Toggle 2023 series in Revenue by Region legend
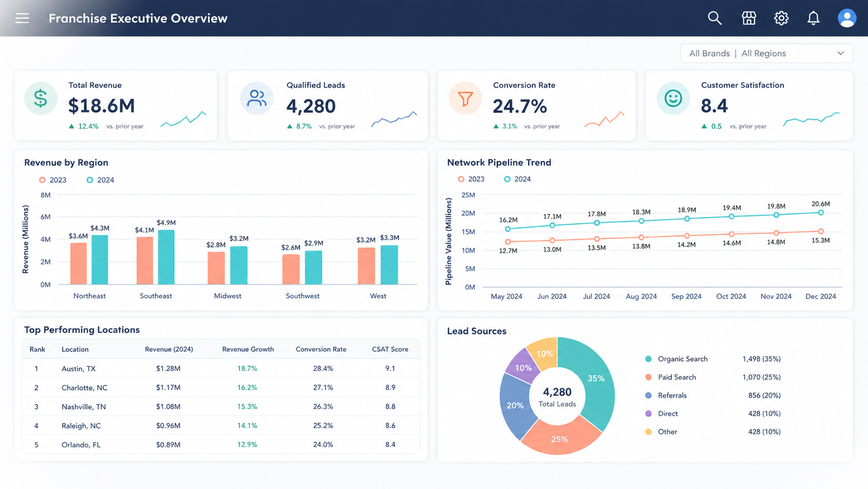This screenshot has height=489, width=868. point(53,180)
